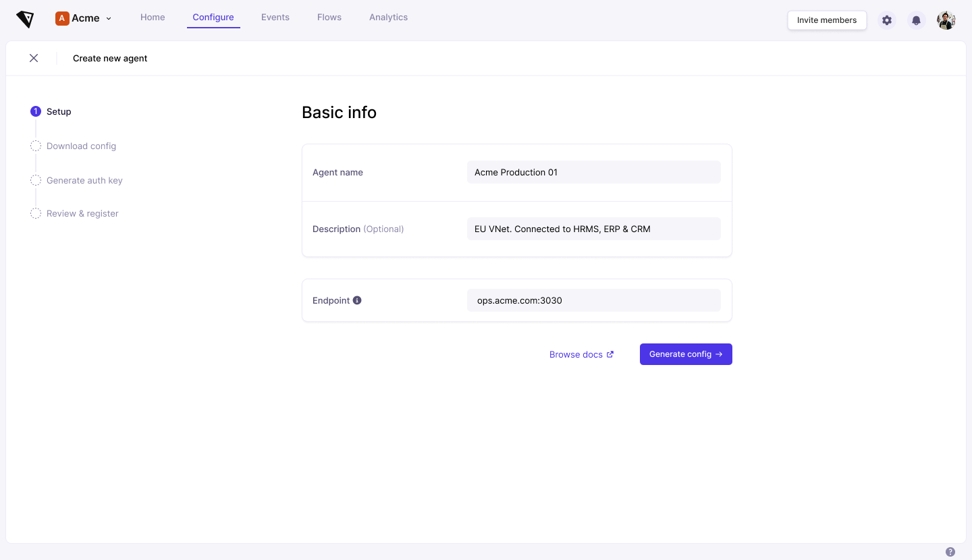
Task: Click the Generate config button
Action: click(686, 354)
